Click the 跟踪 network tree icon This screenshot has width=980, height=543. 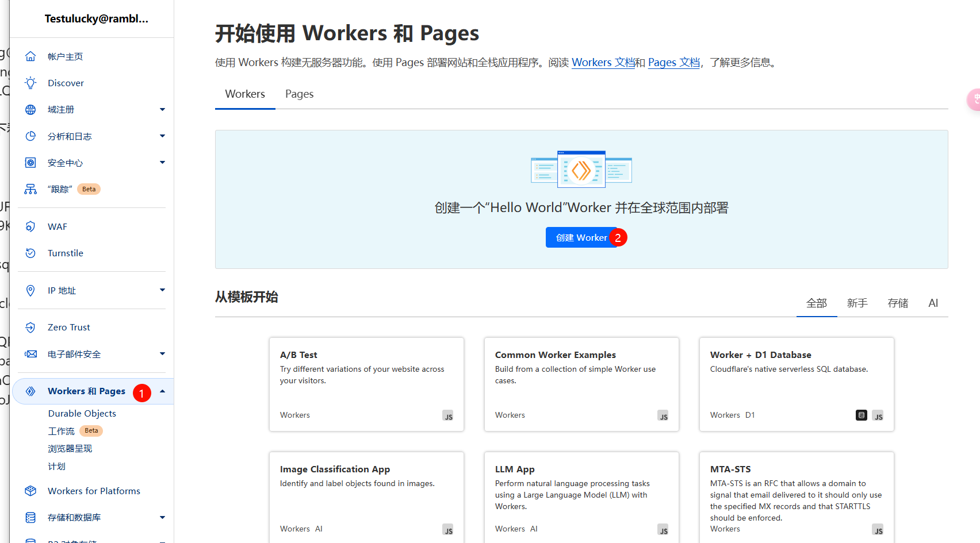(30, 189)
